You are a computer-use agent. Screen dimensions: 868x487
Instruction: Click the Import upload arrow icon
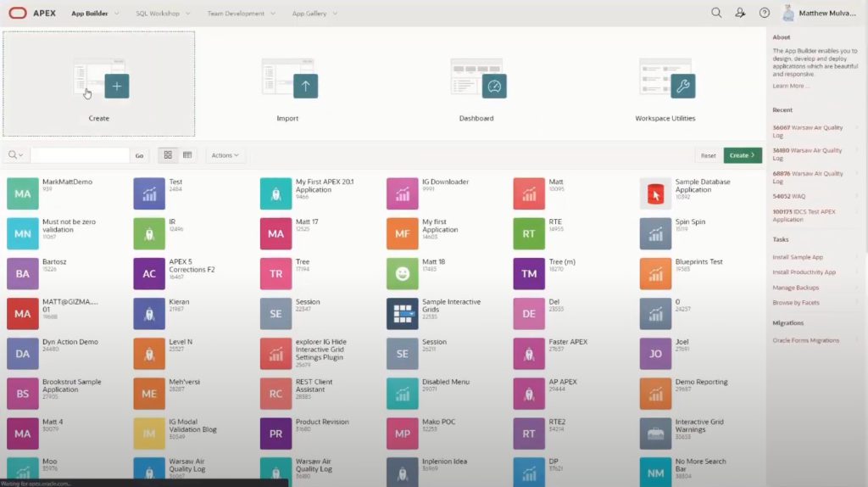coord(305,86)
